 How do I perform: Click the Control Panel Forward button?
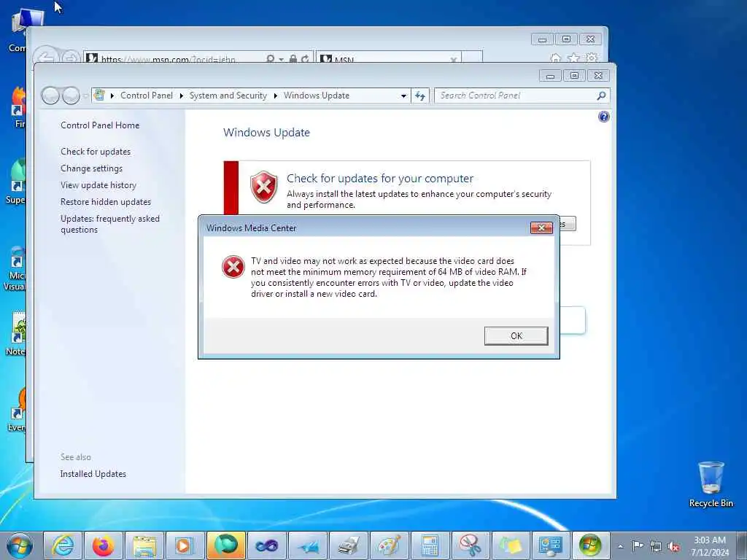[71, 96]
